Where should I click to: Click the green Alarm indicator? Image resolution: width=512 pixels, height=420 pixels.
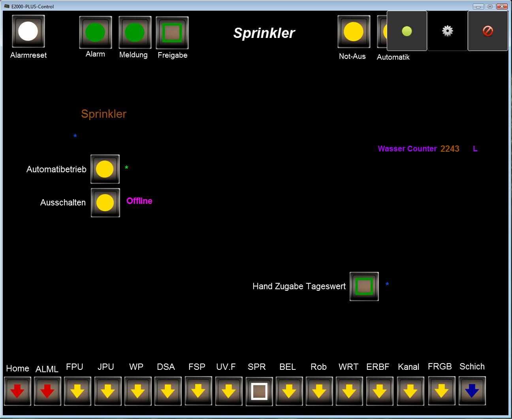pos(95,32)
